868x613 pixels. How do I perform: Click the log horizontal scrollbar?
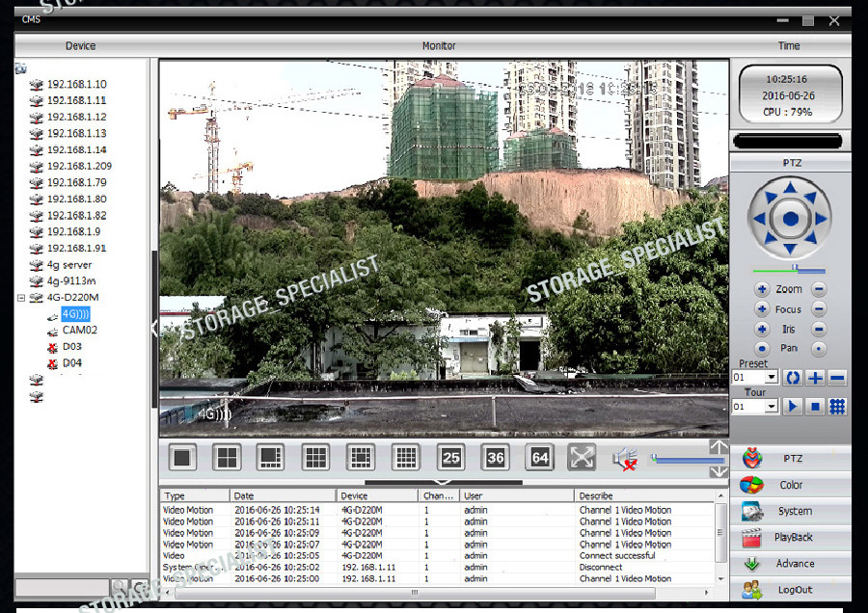[x=415, y=593]
